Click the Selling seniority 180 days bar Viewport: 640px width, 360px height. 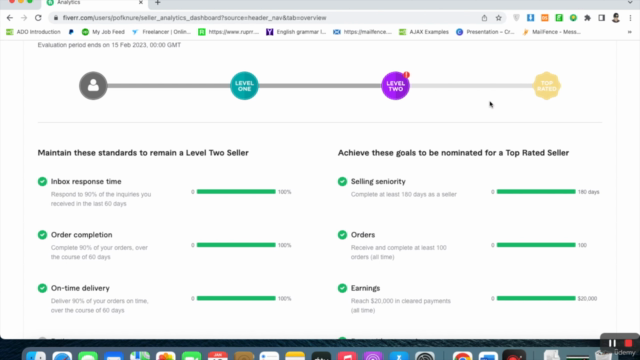[x=536, y=191]
